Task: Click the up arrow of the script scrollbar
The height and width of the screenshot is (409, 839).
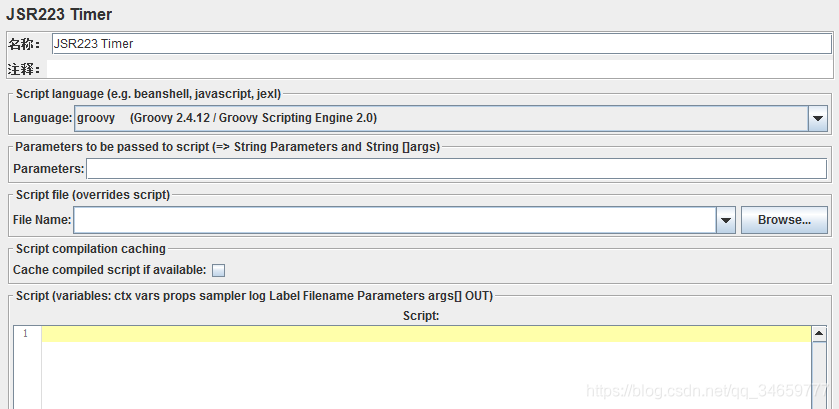Action: pyautogui.click(x=819, y=334)
